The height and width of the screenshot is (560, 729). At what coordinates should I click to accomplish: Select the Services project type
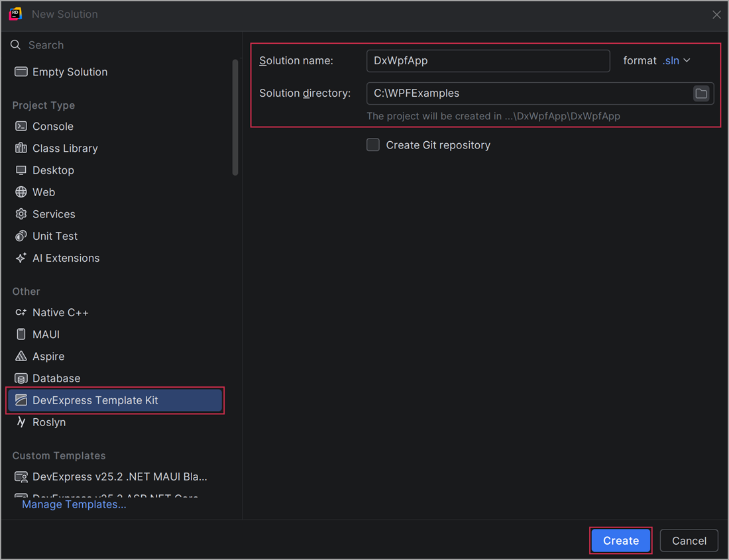[x=54, y=213]
